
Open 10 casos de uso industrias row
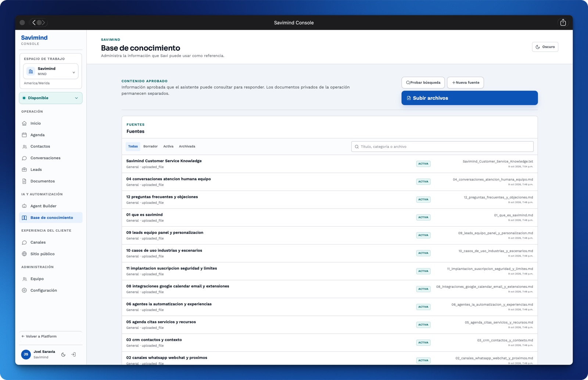330,253
